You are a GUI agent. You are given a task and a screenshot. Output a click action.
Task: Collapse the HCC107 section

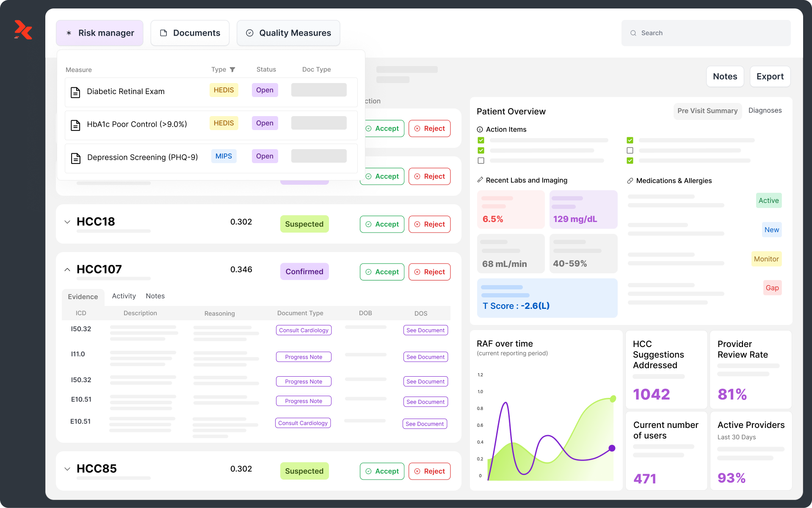pyautogui.click(x=67, y=270)
